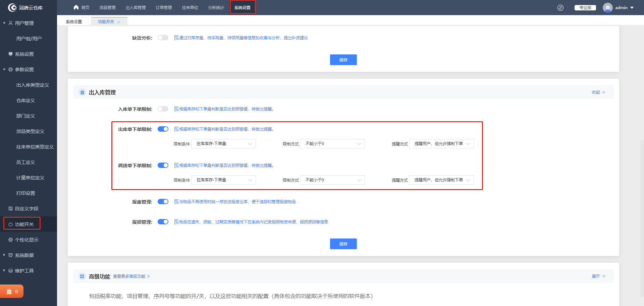
Task: Open 分析统计 top menu
Action: [216, 8]
